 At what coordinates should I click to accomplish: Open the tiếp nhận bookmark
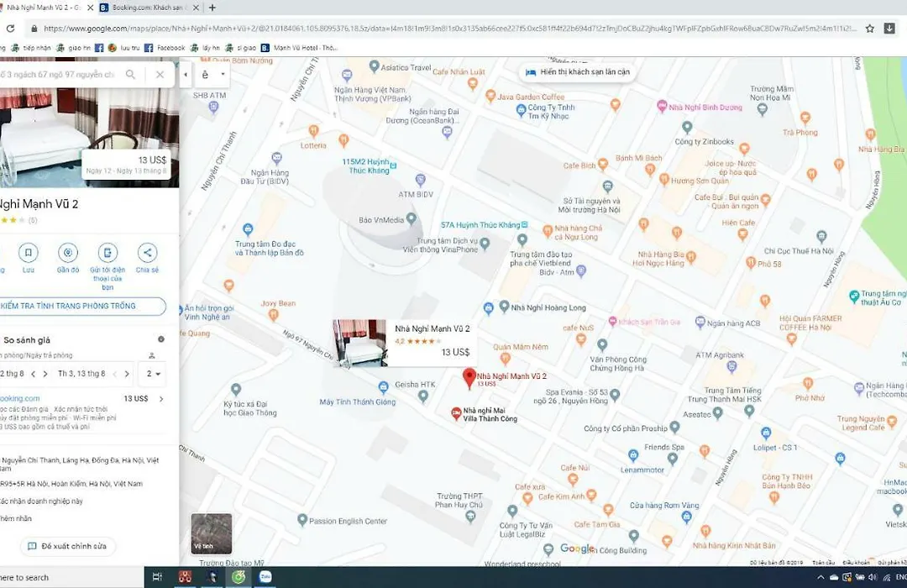tap(31, 48)
